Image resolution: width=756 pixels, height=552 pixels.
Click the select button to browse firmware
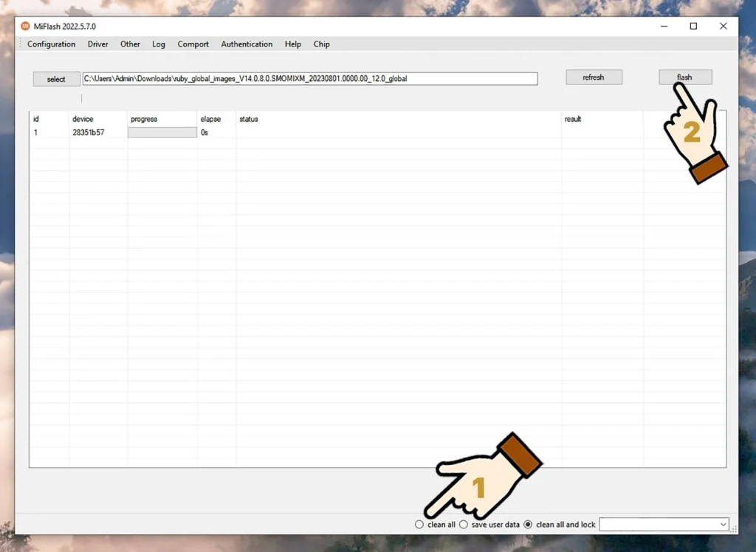coord(56,79)
